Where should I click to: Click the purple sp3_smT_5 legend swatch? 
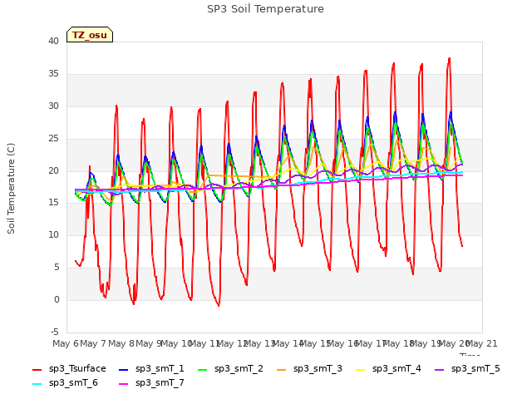440,369
